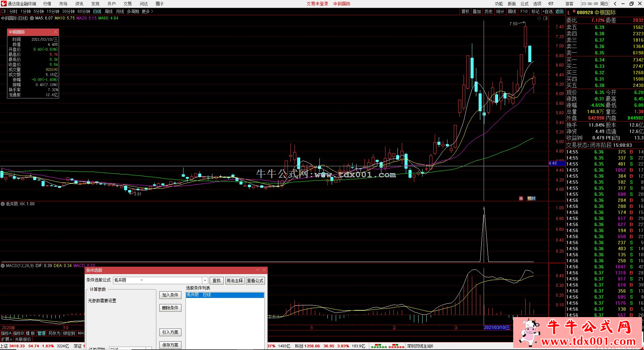This screenshot has height=350, width=644.
Task: Click 查看公式 button
Action: (x=255, y=280)
